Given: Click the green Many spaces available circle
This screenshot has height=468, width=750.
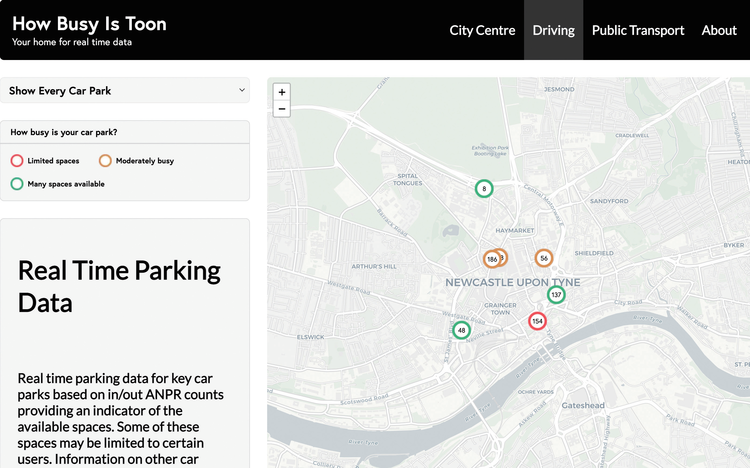Looking at the screenshot, I should point(17,184).
